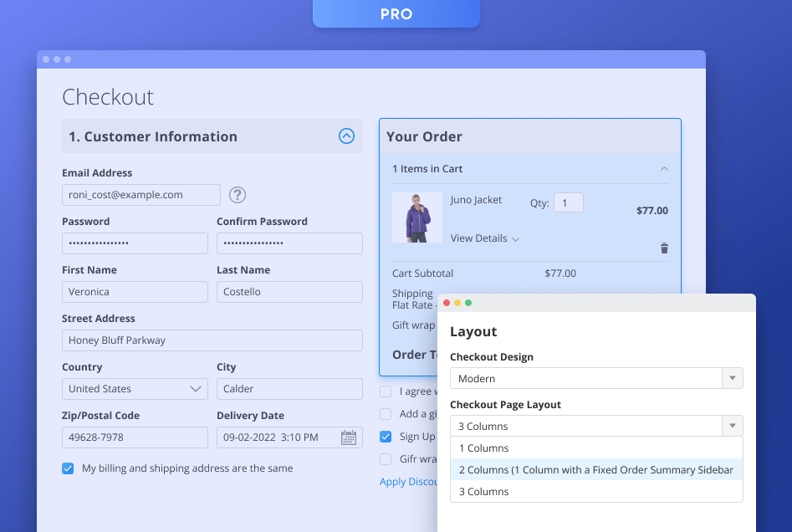792x532 pixels.
Task: Uncheck the Sign Up checkbox
Action: (386, 436)
